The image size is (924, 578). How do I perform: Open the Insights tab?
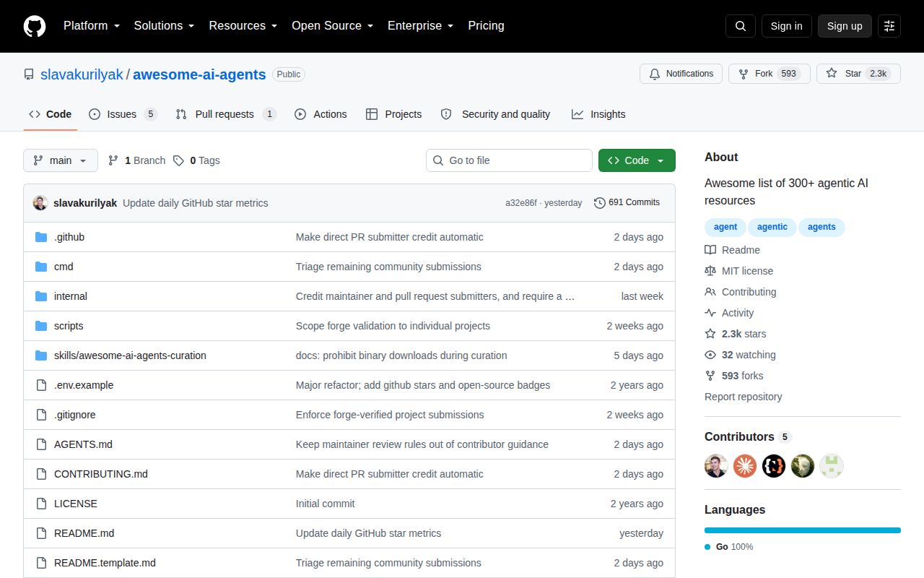(x=598, y=114)
